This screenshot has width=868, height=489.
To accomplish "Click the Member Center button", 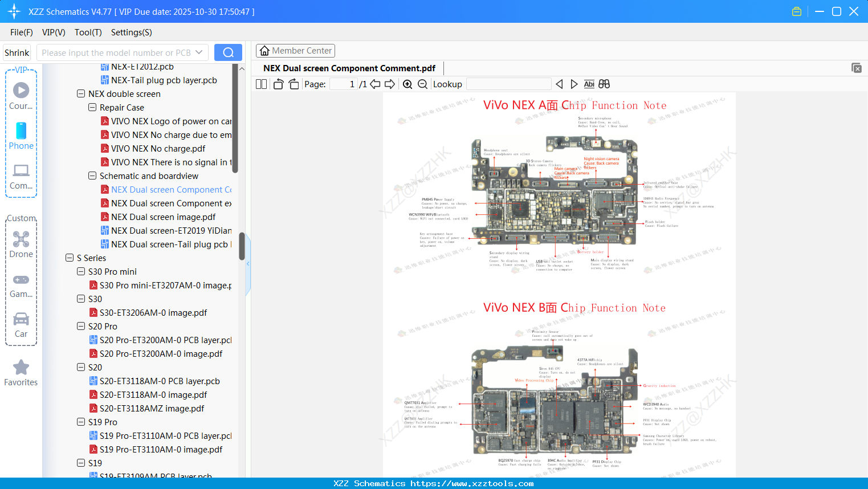I will tap(295, 50).
